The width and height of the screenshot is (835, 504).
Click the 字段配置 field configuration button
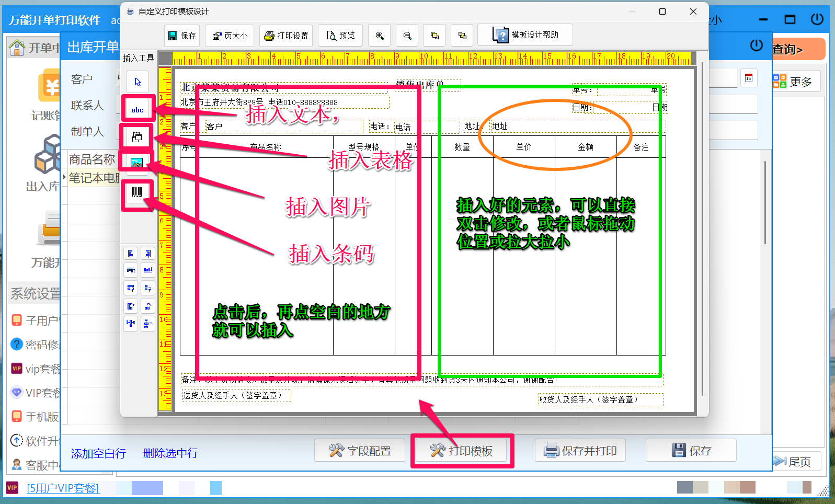pos(360,451)
